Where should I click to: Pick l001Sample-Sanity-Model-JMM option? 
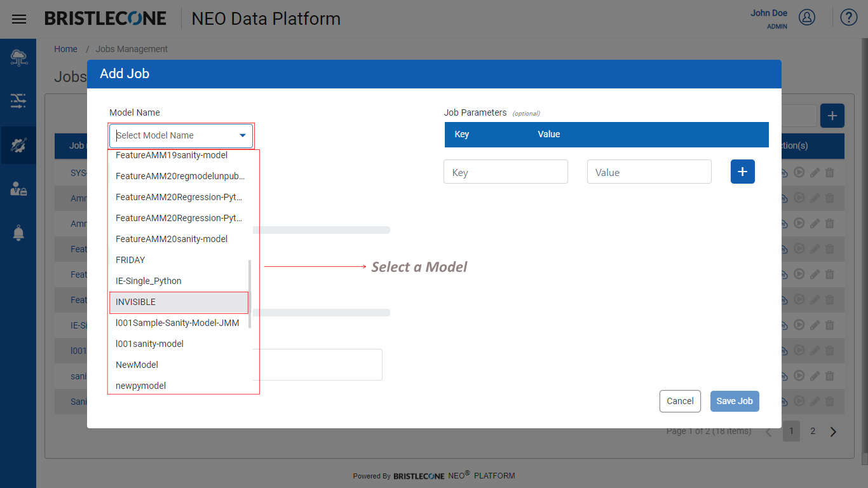[x=179, y=323]
